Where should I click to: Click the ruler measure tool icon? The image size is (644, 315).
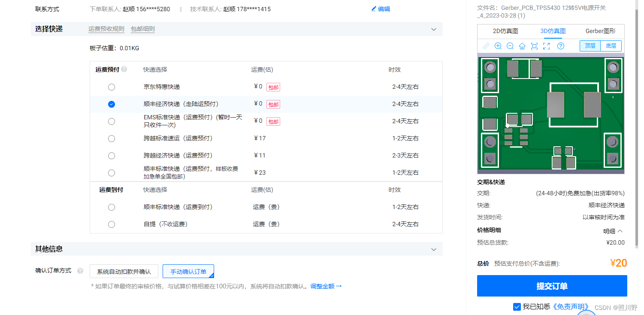[x=486, y=46]
